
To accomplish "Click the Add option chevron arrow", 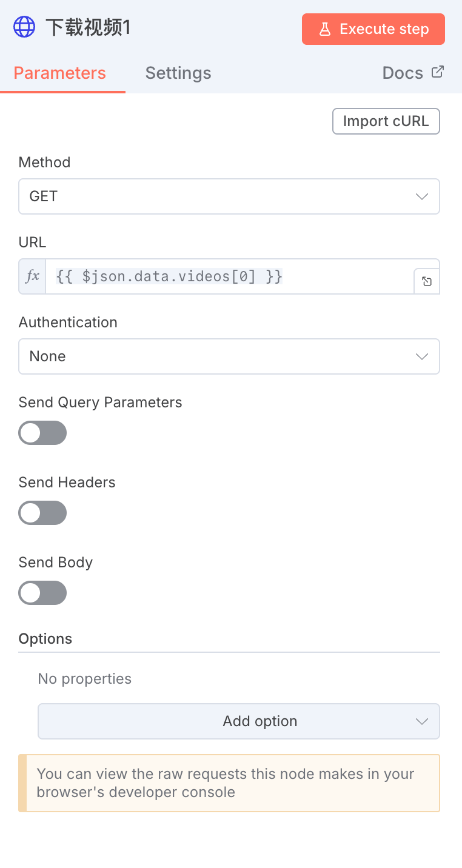I will 422,721.
